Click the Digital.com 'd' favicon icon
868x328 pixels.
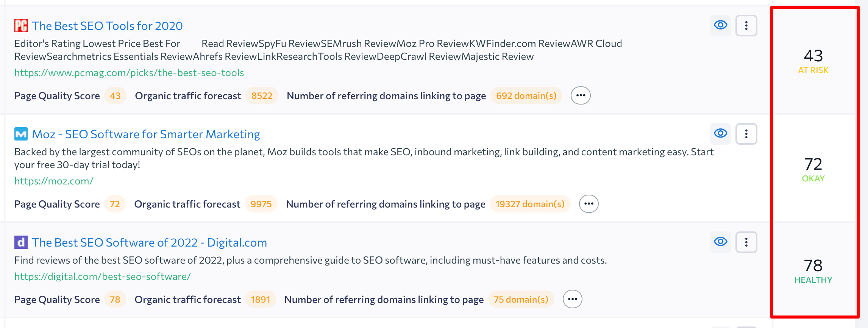pyautogui.click(x=21, y=242)
